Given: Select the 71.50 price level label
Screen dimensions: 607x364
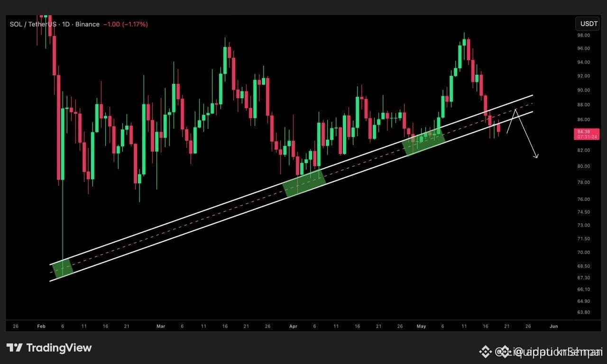Looking at the screenshot, I should [583, 238].
